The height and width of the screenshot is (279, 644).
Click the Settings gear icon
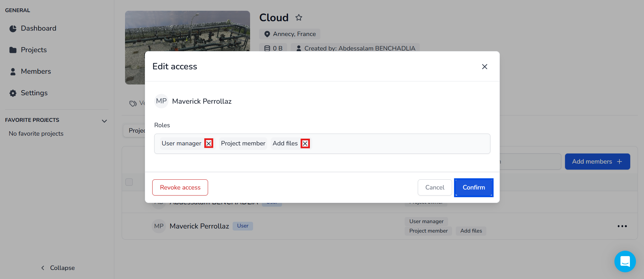(13, 93)
